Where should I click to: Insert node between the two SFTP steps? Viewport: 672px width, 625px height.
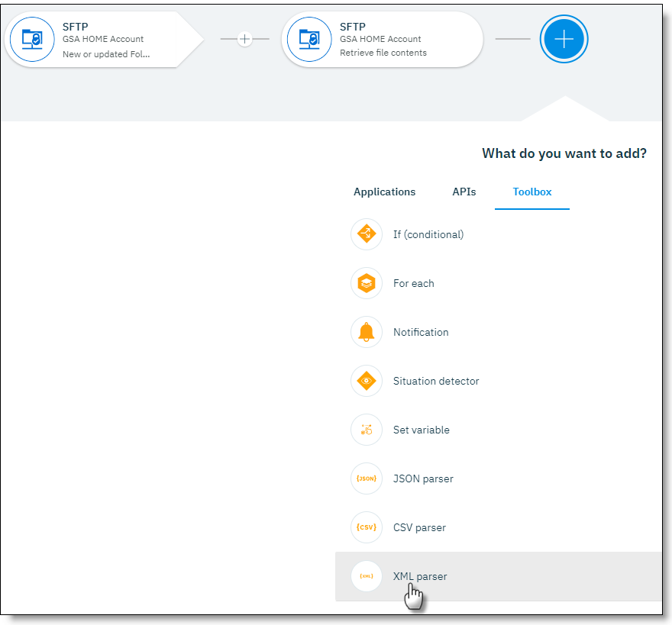244,39
